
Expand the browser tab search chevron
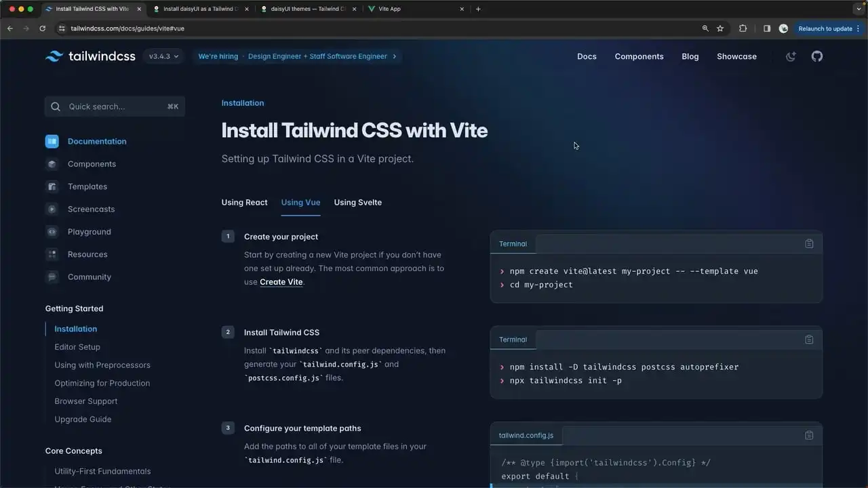(859, 9)
